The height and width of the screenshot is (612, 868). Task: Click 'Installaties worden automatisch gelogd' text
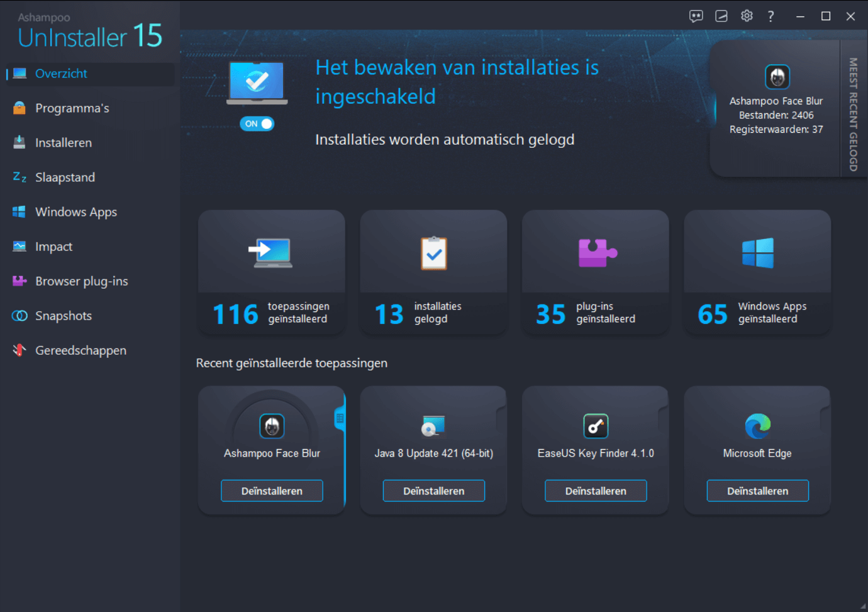point(445,140)
